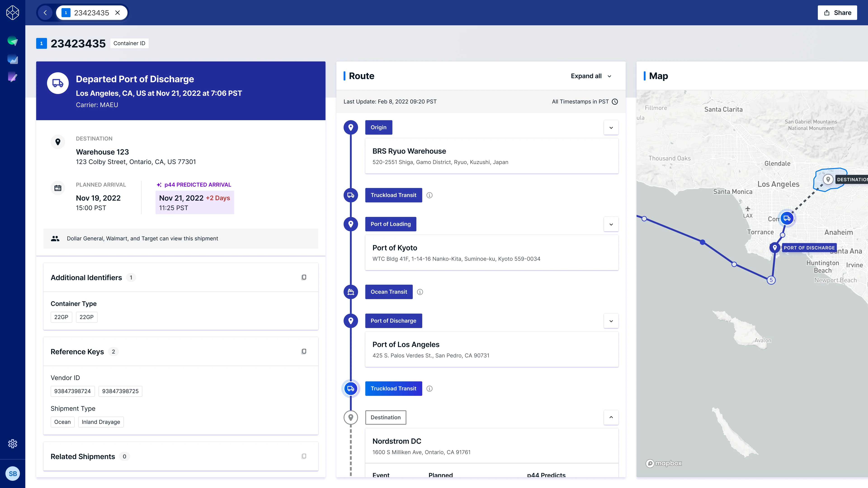868x488 pixels.
Task: Click the Port of Discharge map pin
Action: coord(775,248)
